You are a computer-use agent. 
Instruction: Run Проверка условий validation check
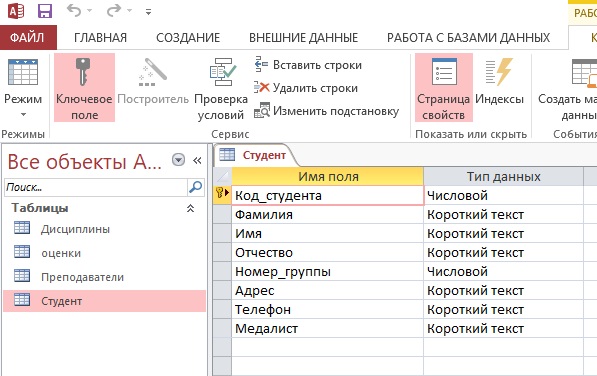point(221,88)
